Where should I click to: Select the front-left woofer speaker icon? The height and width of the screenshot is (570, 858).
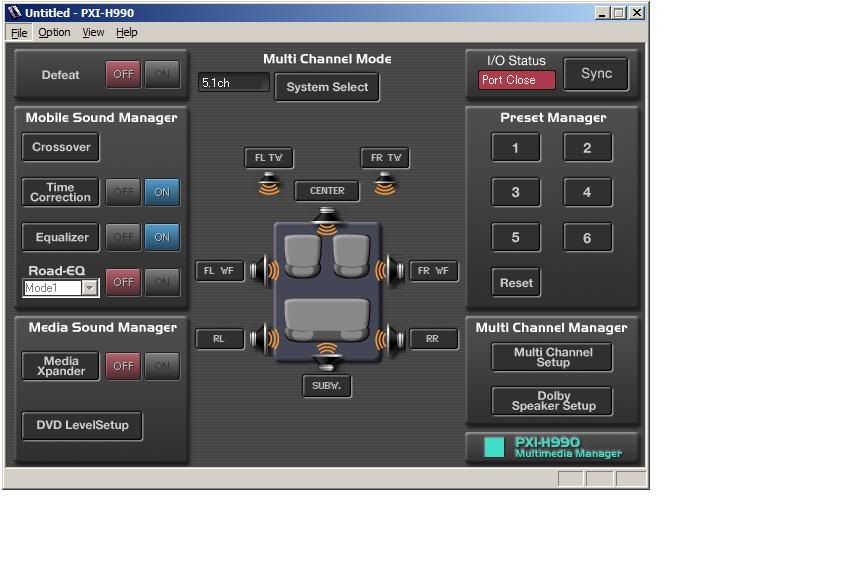(265, 270)
